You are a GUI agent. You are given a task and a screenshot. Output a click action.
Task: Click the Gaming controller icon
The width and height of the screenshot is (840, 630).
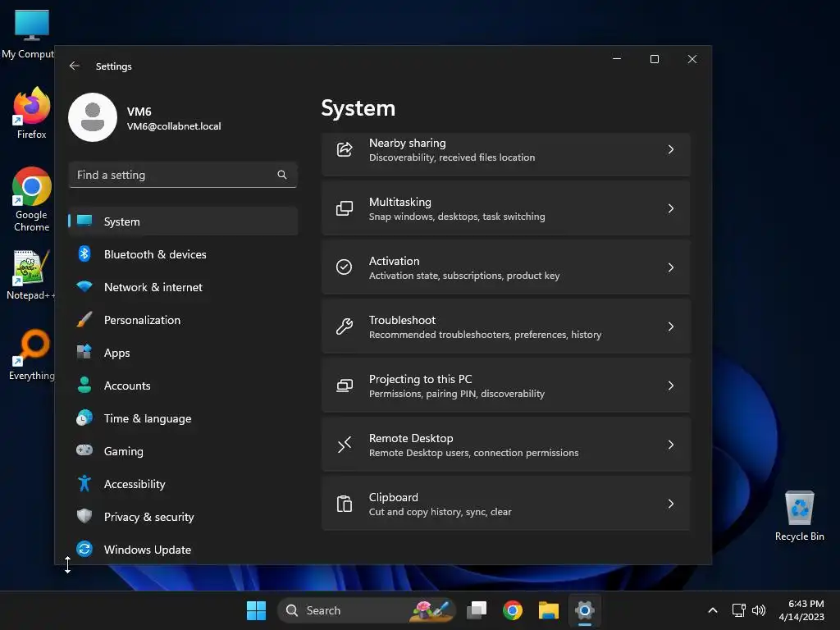pyautogui.click(x=84, y=450)
